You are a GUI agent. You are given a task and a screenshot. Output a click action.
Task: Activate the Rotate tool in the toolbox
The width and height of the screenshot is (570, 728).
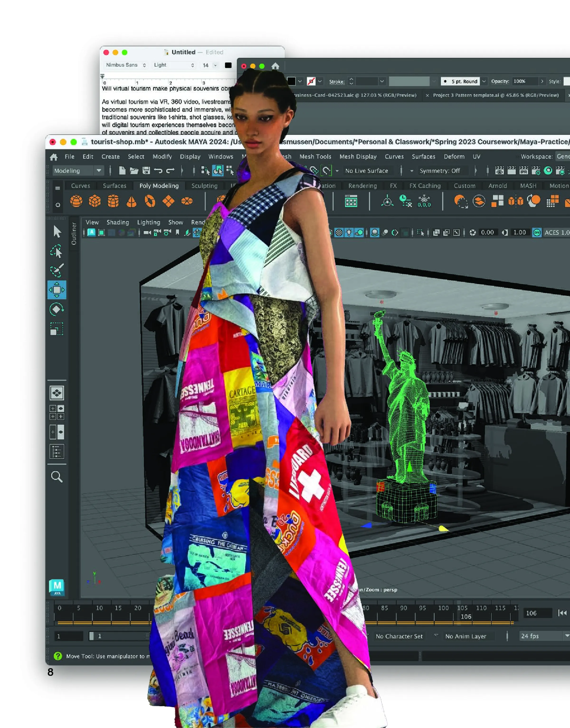(57, 310)
